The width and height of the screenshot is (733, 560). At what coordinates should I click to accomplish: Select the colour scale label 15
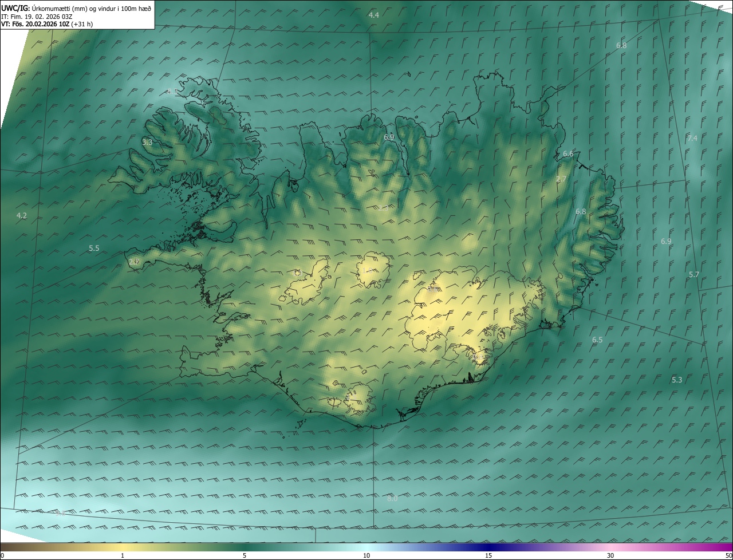tap(488, 555)
